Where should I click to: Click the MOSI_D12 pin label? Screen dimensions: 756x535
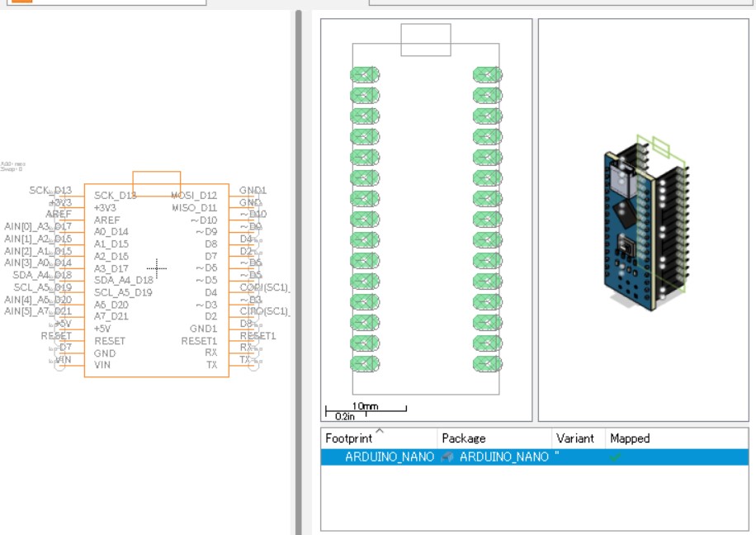(x=194, y=196)
